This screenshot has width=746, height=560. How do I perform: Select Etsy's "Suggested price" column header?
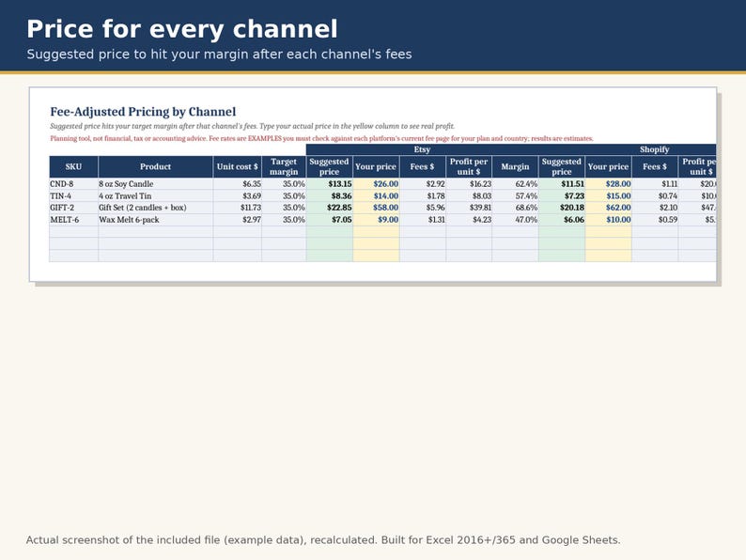click(329, 166)
